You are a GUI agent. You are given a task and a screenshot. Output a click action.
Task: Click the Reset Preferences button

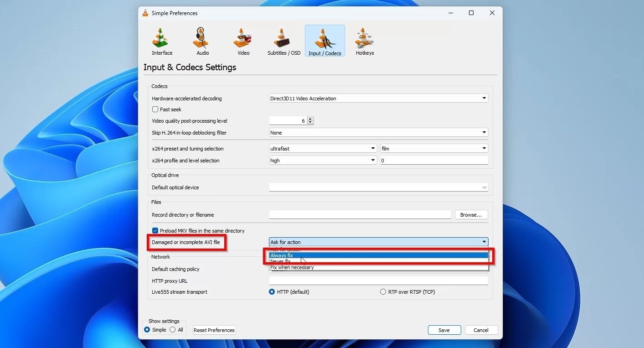click(x=214, y=330)
